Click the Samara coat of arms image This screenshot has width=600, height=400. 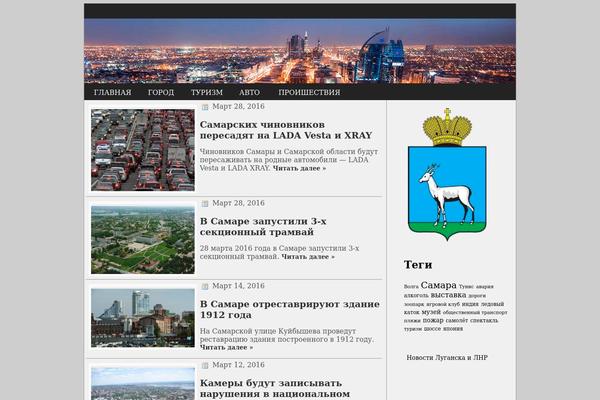coord(447,175)
